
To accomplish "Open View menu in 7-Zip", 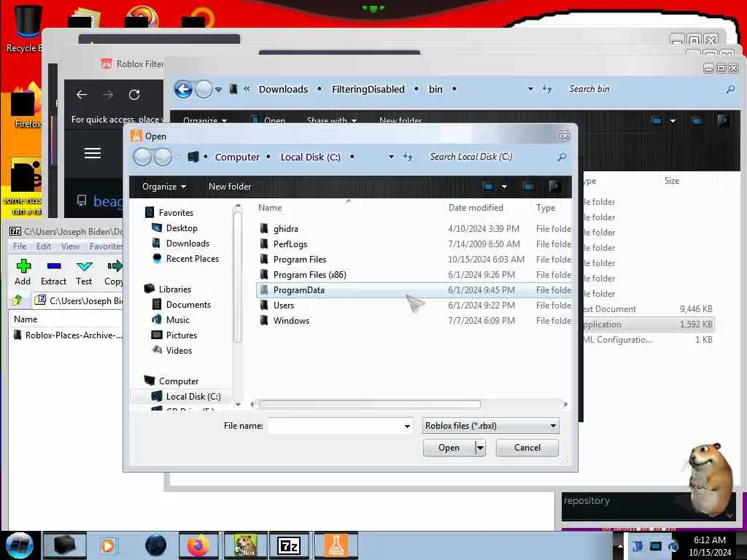I will [x=70, y=246].
